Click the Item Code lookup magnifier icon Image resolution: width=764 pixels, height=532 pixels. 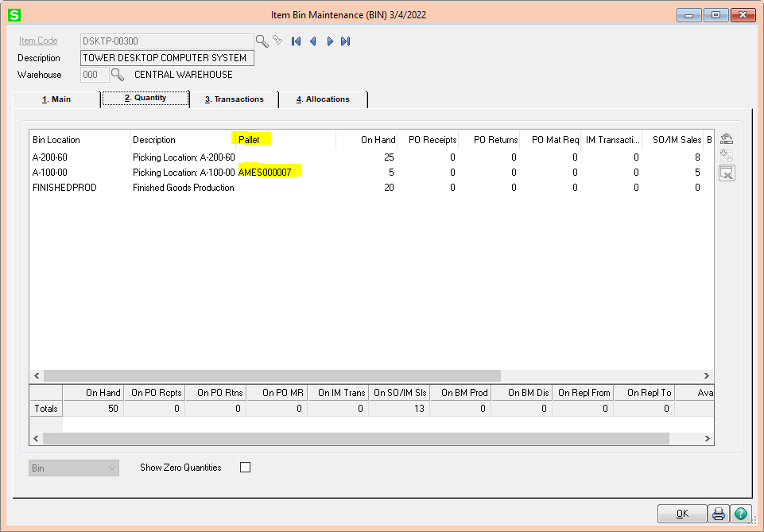click(262, 41)
